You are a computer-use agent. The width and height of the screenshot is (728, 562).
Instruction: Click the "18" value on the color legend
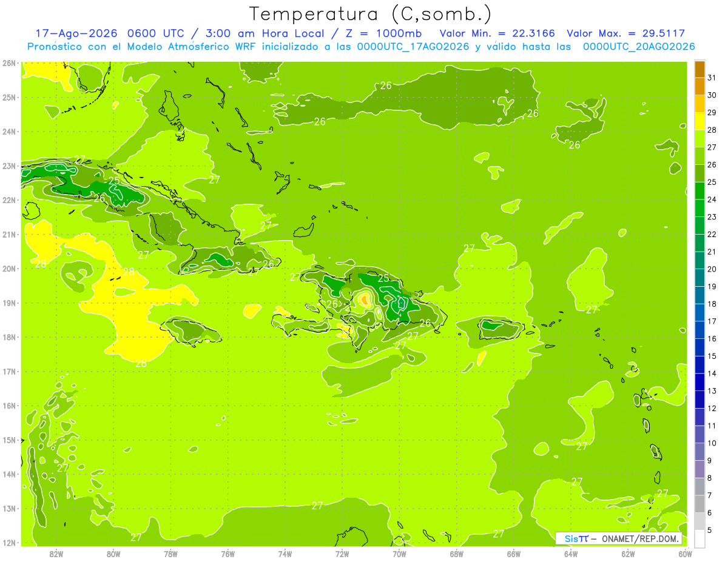[x=712, y=304]
